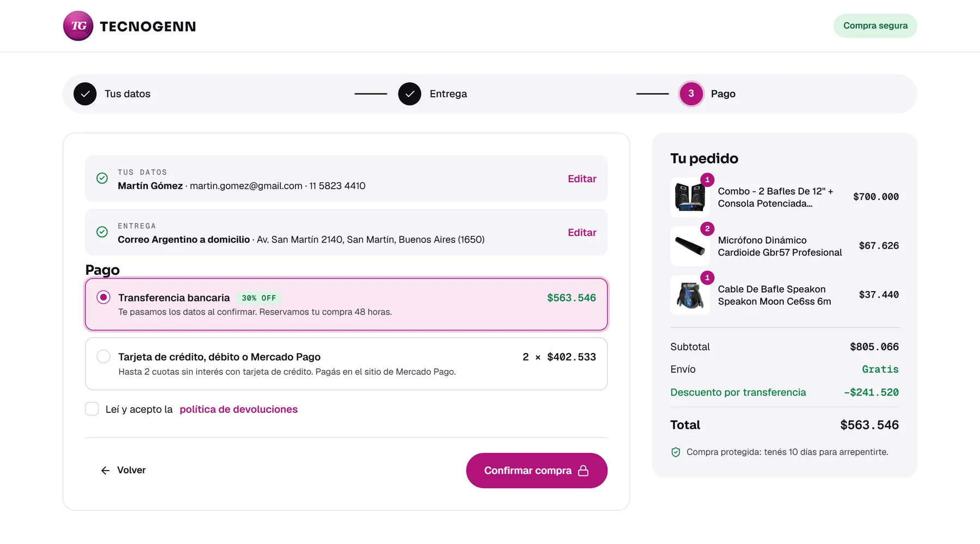Edit the Entrega delivery section
This screenshot has height=544, width=980.
(x=582, y=232)
